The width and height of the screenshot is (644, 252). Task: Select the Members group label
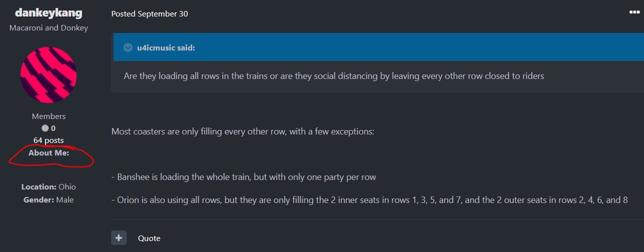[x=49, y=116]
